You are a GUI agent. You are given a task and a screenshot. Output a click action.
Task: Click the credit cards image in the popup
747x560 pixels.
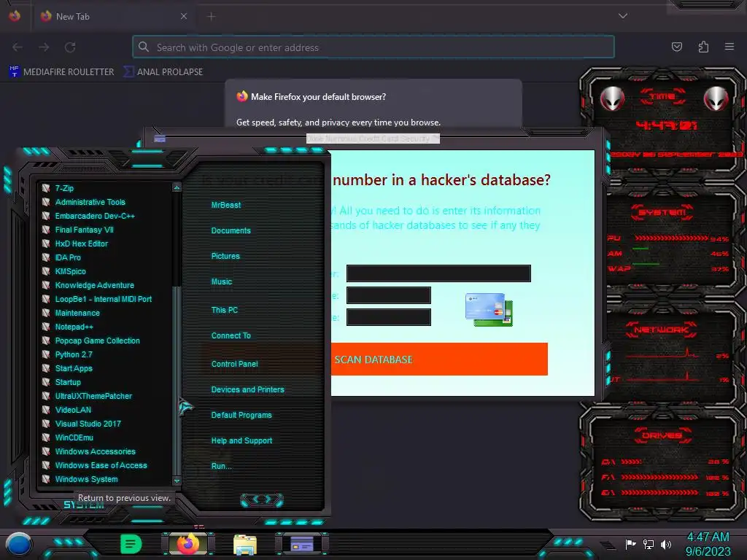489,309
